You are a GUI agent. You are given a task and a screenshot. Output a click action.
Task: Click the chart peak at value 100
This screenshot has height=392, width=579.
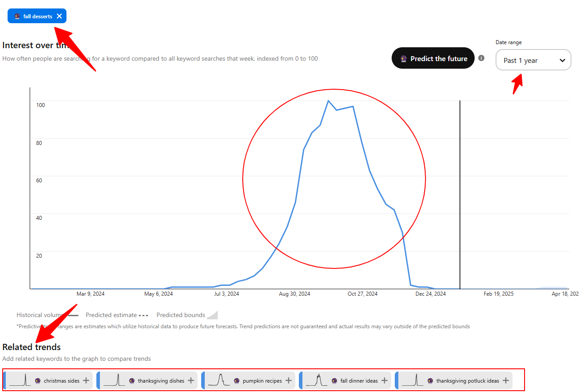[328, 101]
